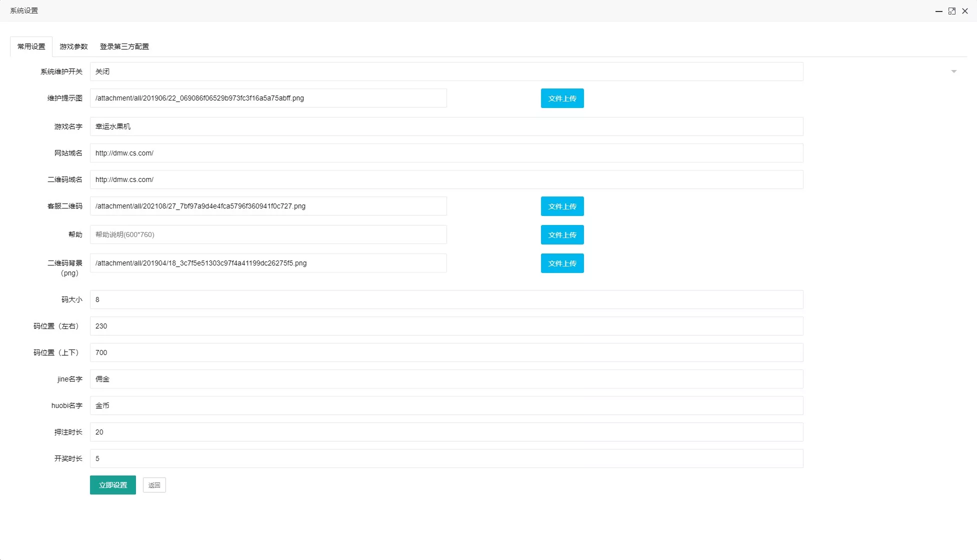Click into the 码大小 field
Viewport: 977px width, 560px height.
pyautogui.click(x=446, y=299)
